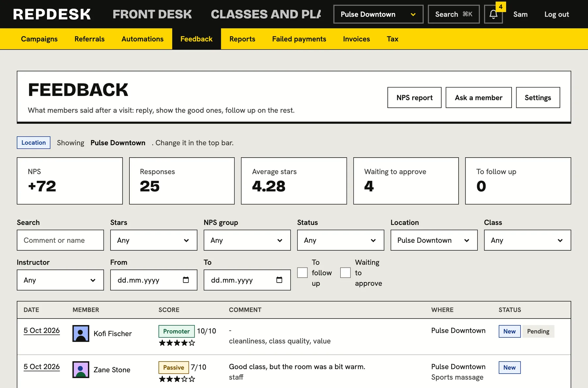
Task: Go to the Campaigns tab
Action: (39, 39)
